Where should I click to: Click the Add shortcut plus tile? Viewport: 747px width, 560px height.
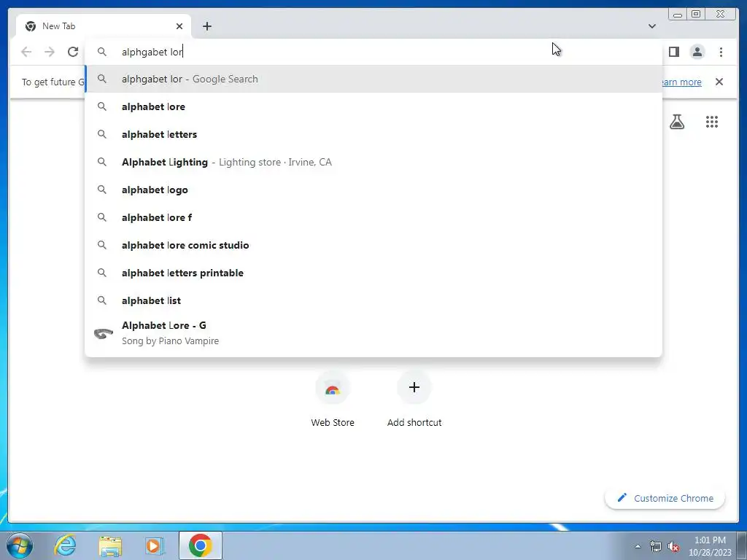point(414,388)
